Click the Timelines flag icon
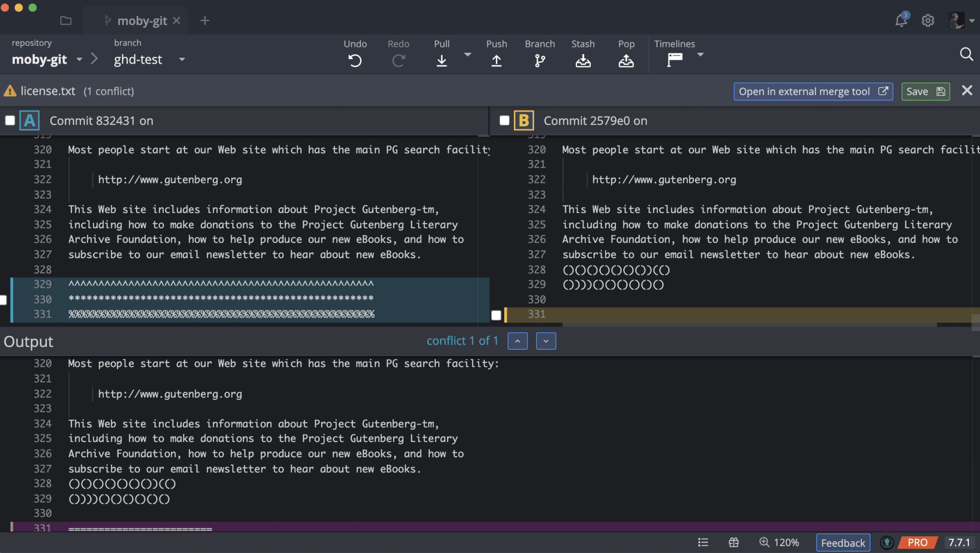This screenshot has height=553, width=980. pyautogui.click(x=675, y=59)
